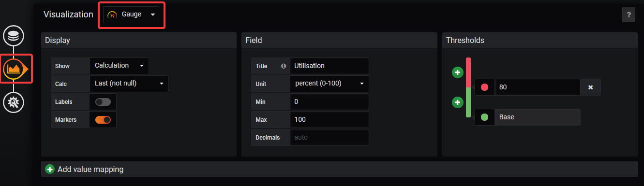Add threshold with the lower plus icon
Image resolution: width=644 pixels, height=186 pixels.
pyautogui.click(x=458, y=102)
